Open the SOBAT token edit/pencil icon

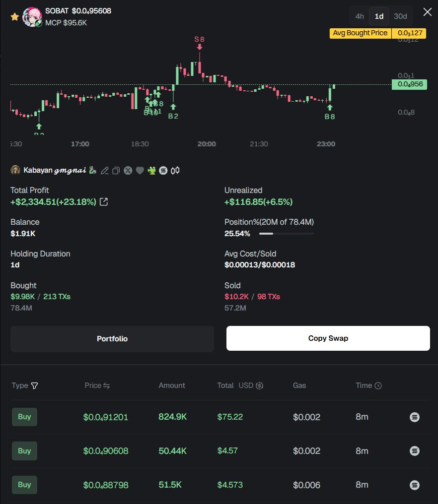105,170
